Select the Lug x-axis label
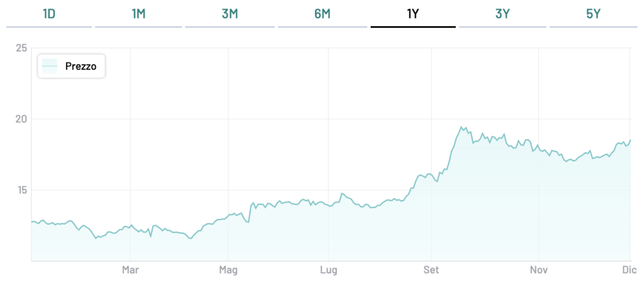Screen dimensions: 644x290 tap(329, 271)
